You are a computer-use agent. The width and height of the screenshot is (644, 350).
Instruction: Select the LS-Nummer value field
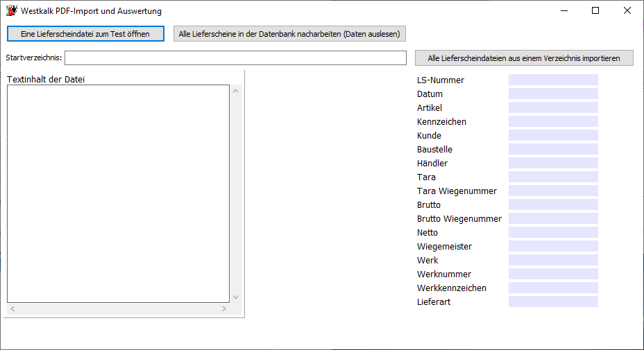[x=553, y=80]
